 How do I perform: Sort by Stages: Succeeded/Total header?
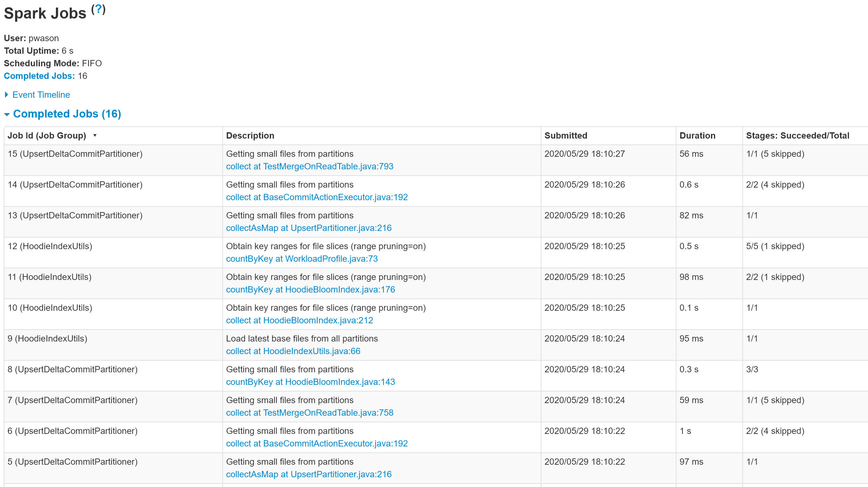797,135
